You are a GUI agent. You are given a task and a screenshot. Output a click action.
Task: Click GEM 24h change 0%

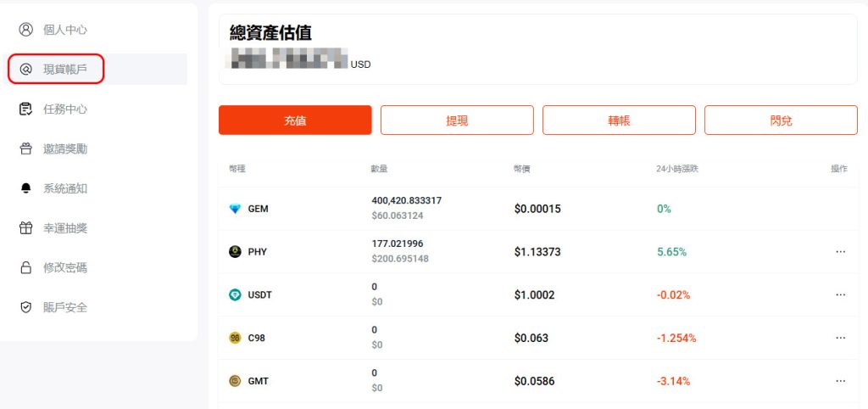point(664,209)
